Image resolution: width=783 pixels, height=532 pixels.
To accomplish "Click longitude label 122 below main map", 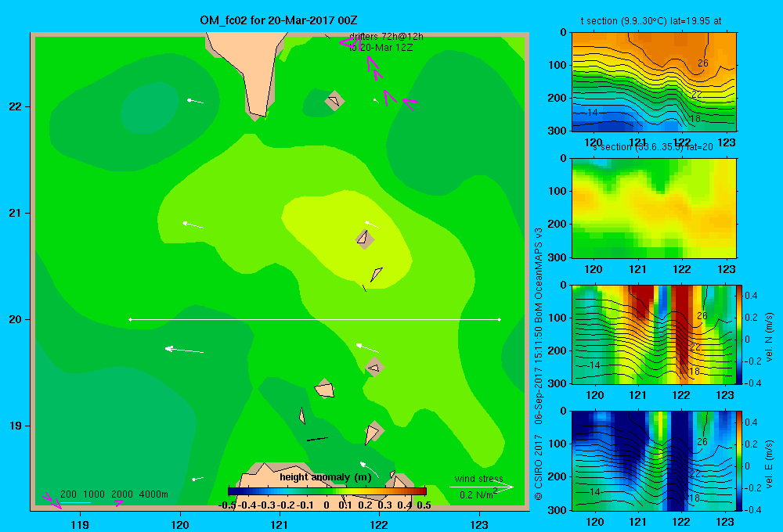I will (x=379, y=524).
